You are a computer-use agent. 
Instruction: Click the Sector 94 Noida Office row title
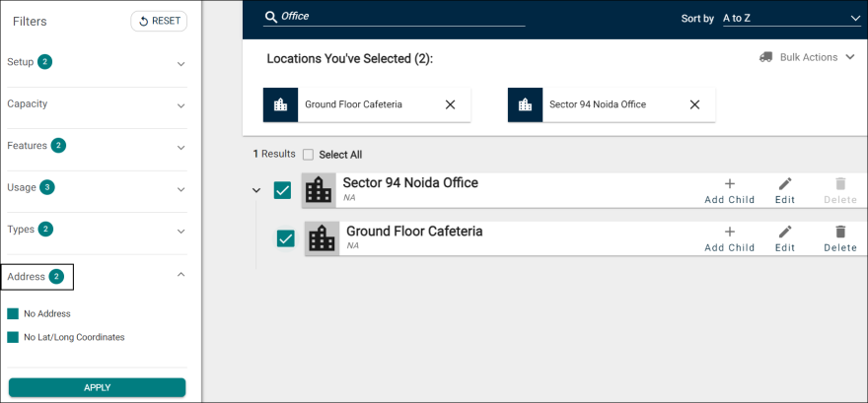(410, 183)
